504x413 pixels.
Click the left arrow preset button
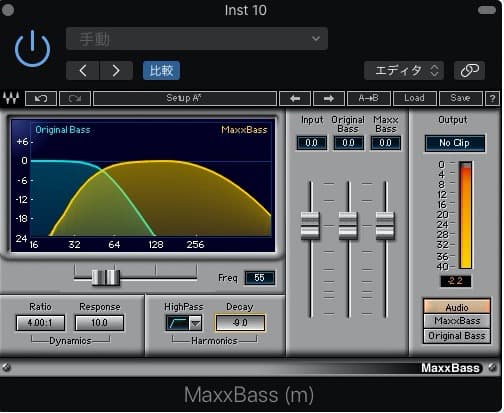[295, 99]
